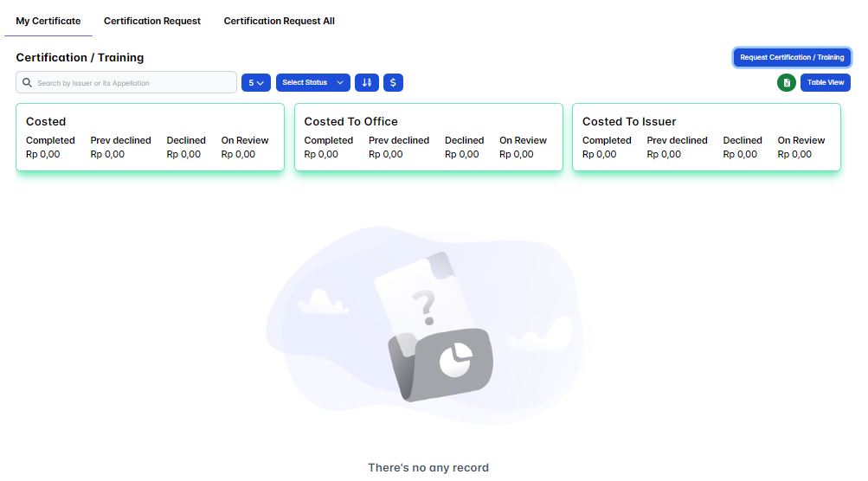Switch to Table View
This screenshot has height=481, width=868.
pyautogui.click(x=825, y=82)
